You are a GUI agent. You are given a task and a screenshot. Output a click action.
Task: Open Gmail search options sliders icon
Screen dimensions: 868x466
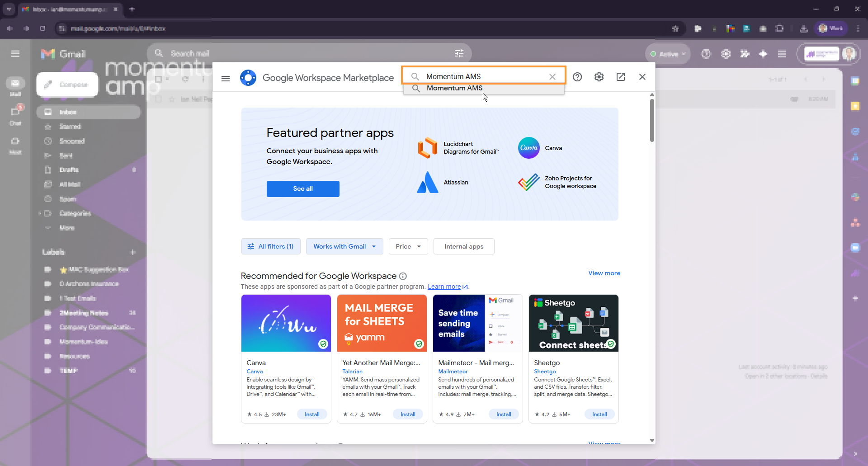pos(459,53)
